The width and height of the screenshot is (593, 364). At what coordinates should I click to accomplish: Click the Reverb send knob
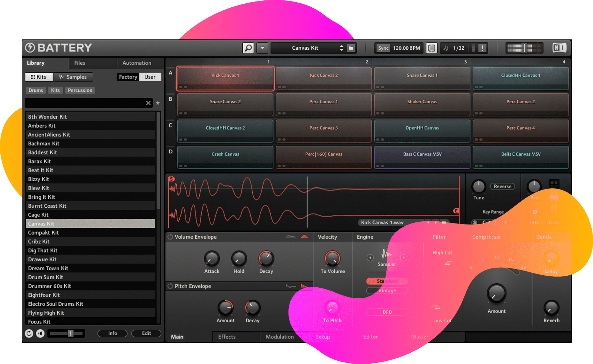pyautogui.click(x=551, y=308)
